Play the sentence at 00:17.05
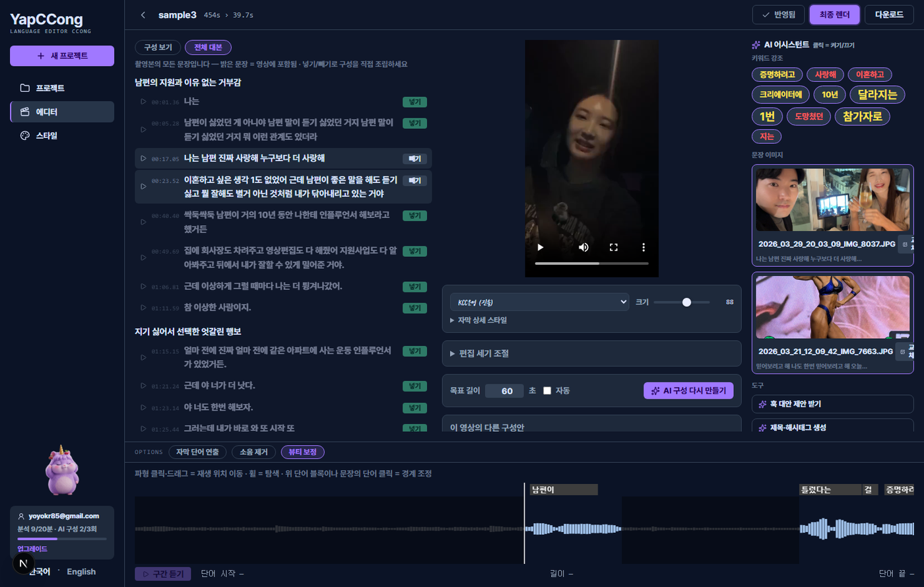The image size is (924, 587). point(143,158)
